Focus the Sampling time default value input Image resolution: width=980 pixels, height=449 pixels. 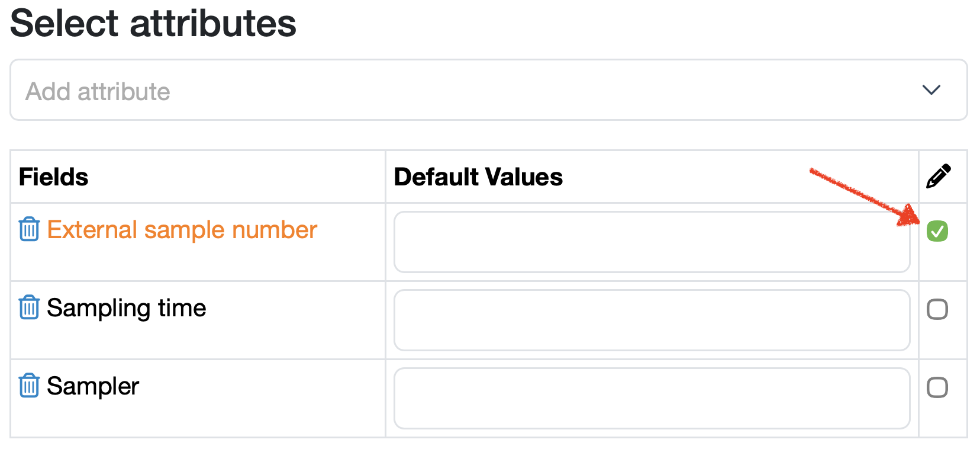(x=652, y=320)
